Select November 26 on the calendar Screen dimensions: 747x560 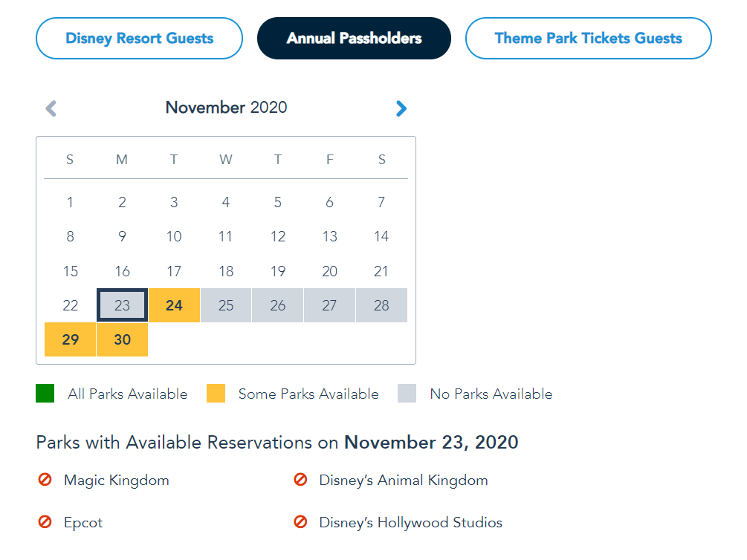pyautogui.click(x=278, y=305)
